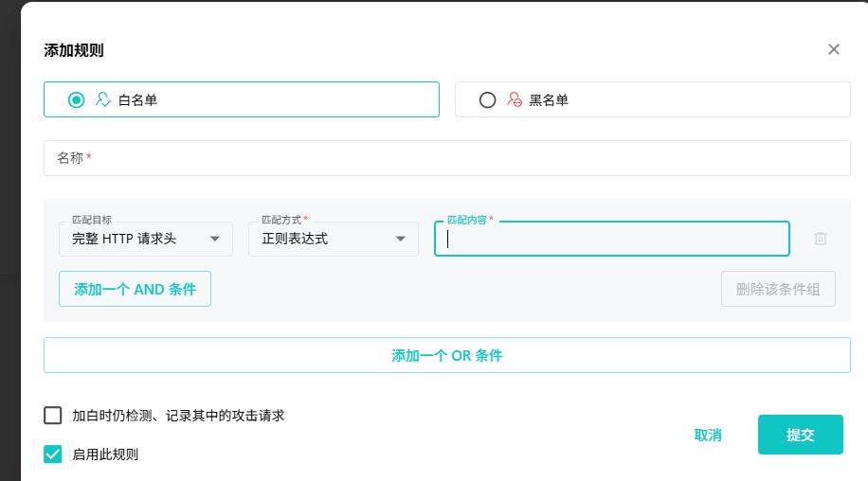868x481 pixels.
Task: Click the red 黑名单 blocked-user icon
Action: (x=515, y=99)
